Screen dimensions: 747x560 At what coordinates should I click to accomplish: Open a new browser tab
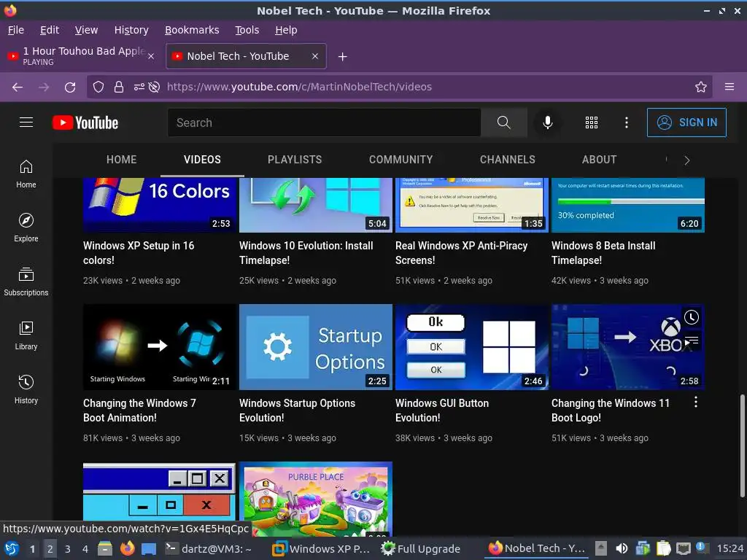click(x=342, y=57)
